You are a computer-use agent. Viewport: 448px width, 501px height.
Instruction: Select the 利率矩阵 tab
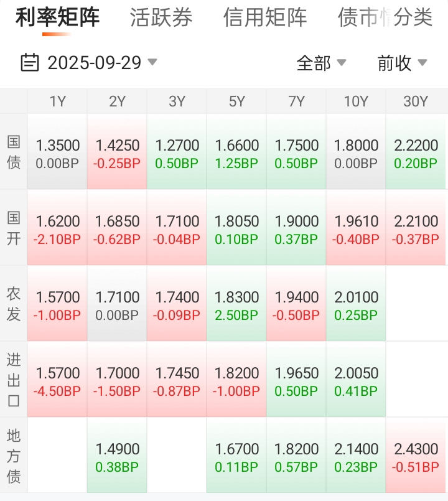57,17
